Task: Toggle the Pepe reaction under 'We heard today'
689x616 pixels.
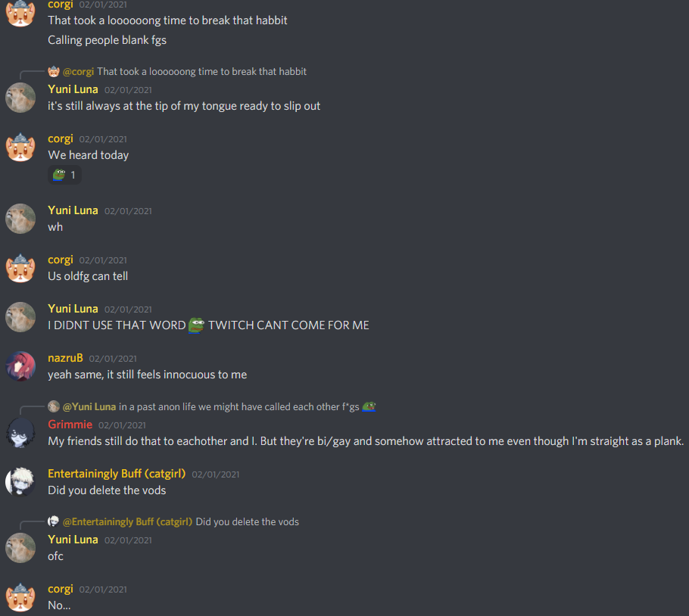Action: (64, 175)
